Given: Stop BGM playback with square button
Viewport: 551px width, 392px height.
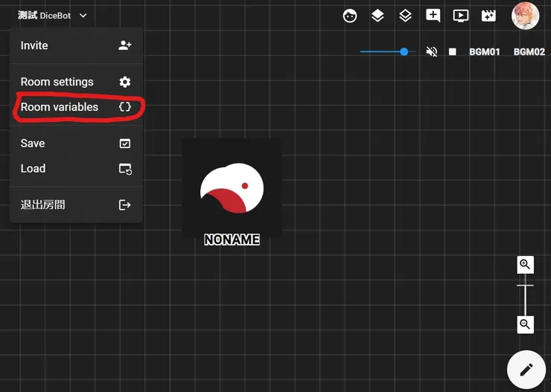Looking at the screenshot, I should pyautogui.click(x=452, y=52).
